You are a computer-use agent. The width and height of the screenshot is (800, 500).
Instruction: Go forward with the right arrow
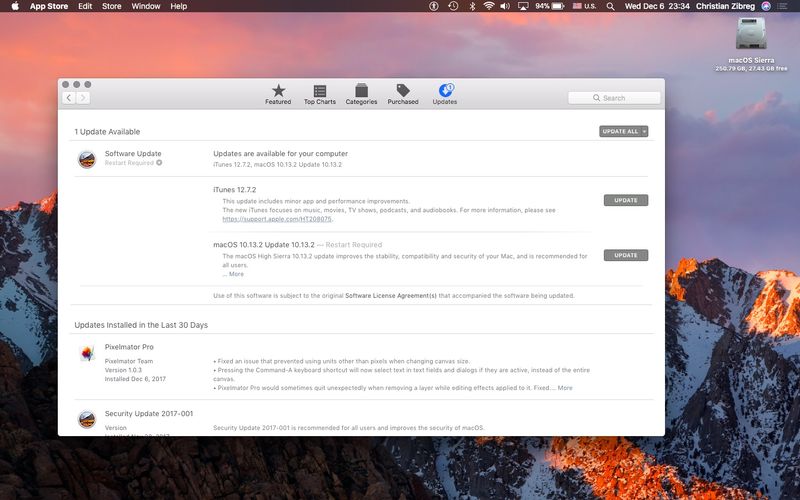(x=84, y=98)
